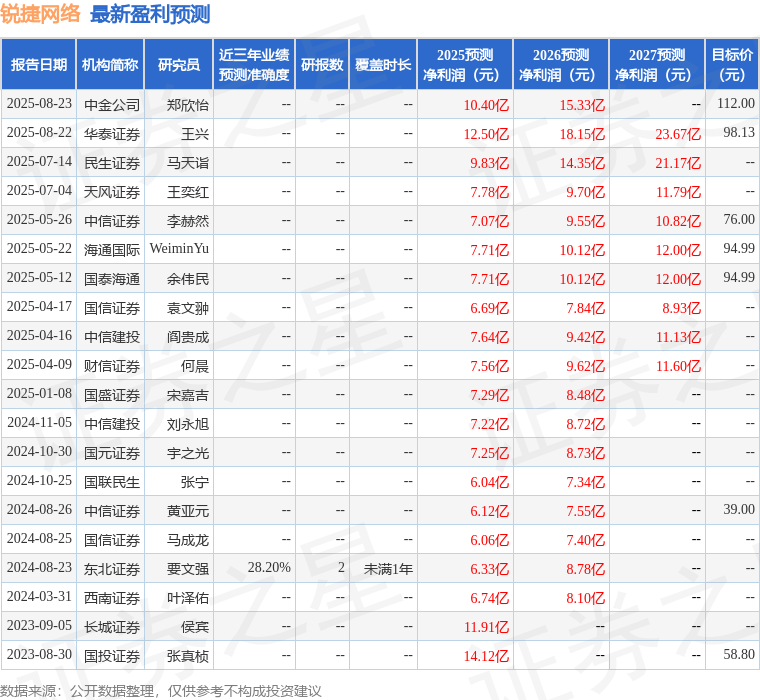760x700 pixels.
Task: Click the target price 112.00
Action: (736, 103)
